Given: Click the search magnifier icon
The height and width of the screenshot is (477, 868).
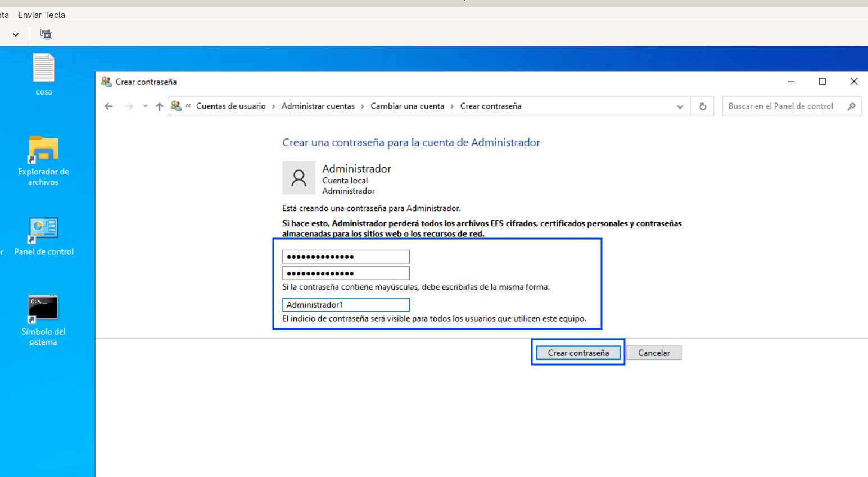Looking at the screenshot, I should point(852,106).
